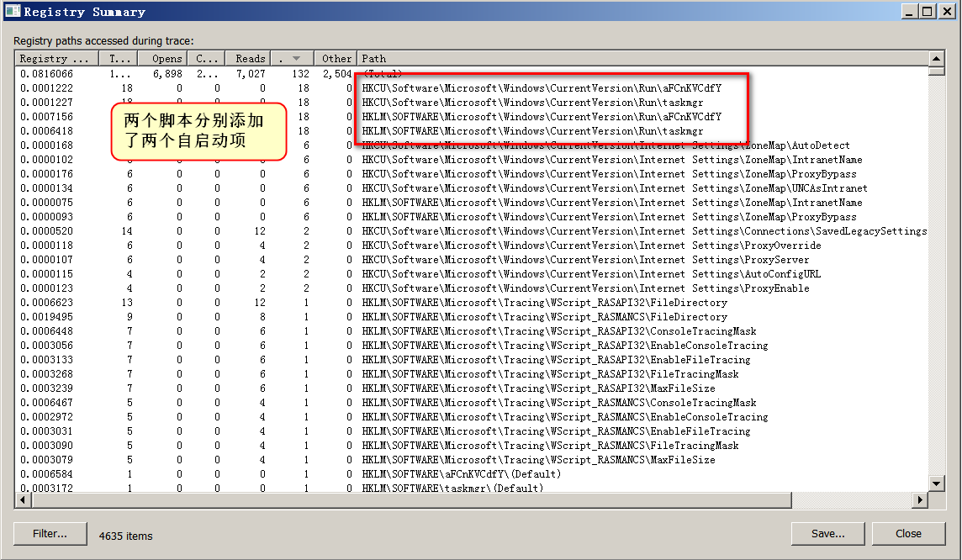Select HKLM ZoneMap\ProxyBypass row
962x560 pixels.
click(x=472, y=217)
